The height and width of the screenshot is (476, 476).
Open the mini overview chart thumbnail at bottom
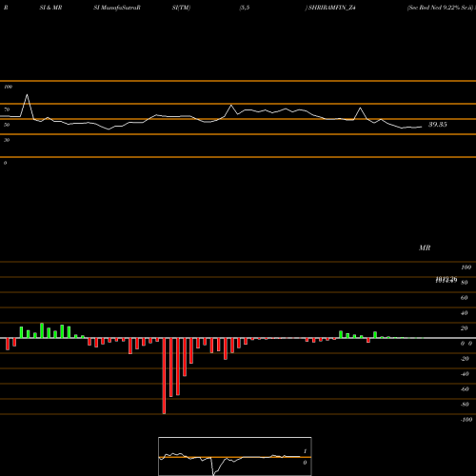235,456
